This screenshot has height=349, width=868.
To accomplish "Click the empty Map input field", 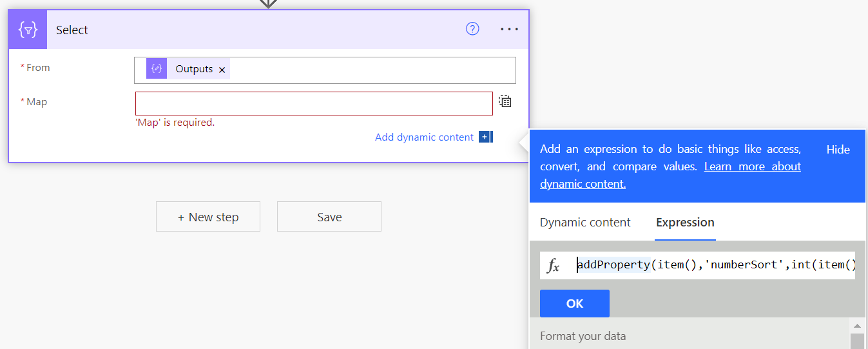I will (314, 103).
